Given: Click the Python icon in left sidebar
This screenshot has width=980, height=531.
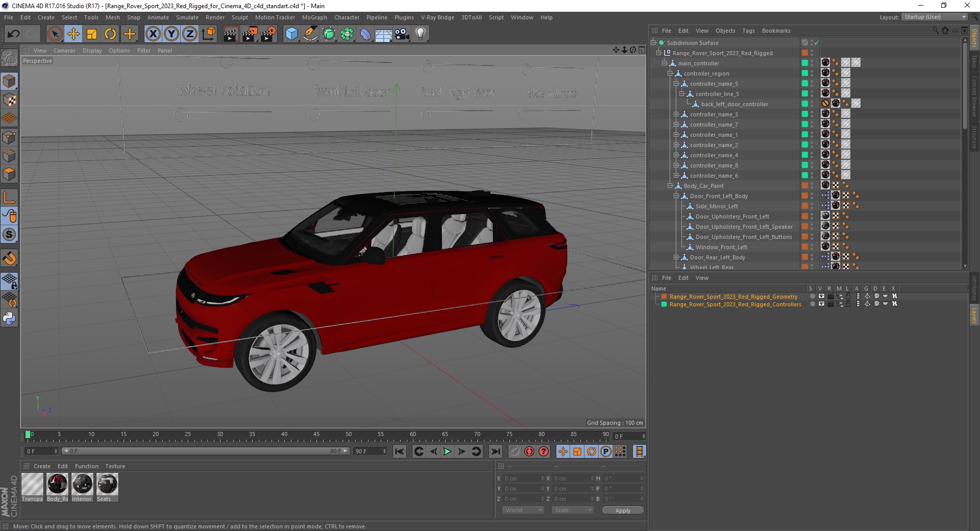Looking at the screenshot, I should point(9,319).
